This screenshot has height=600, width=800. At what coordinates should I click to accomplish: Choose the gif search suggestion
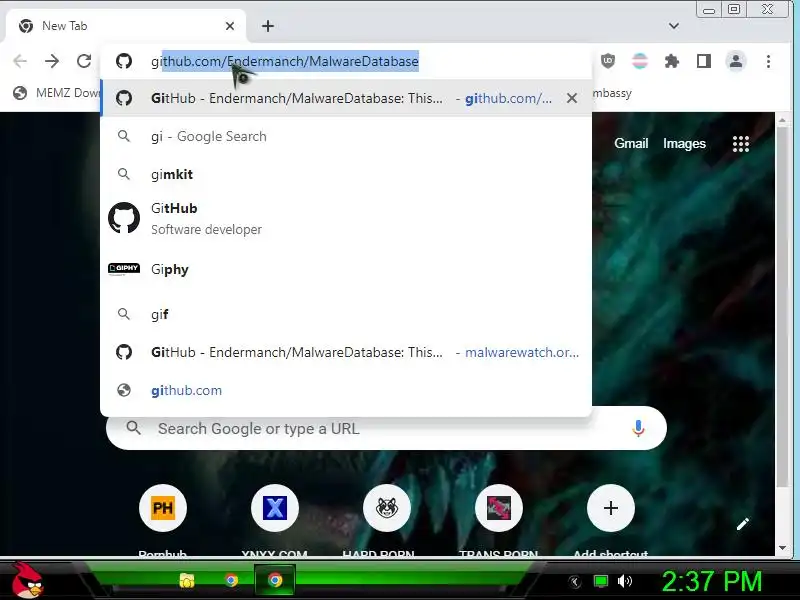346,314
